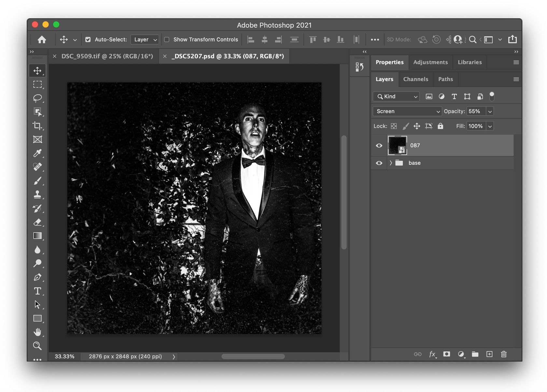Viewport: 547px width, 392px height.
Task: Select the Crop tool
Action: point(37,126)
